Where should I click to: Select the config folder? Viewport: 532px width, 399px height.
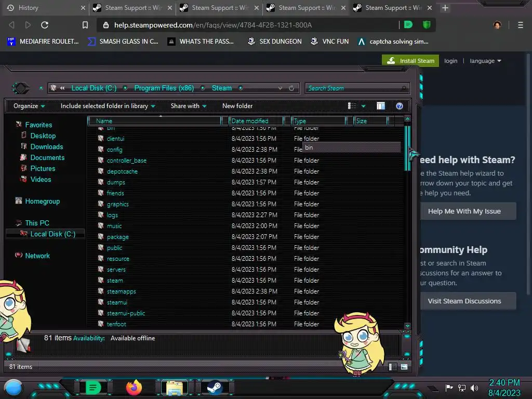coord(114,150)
